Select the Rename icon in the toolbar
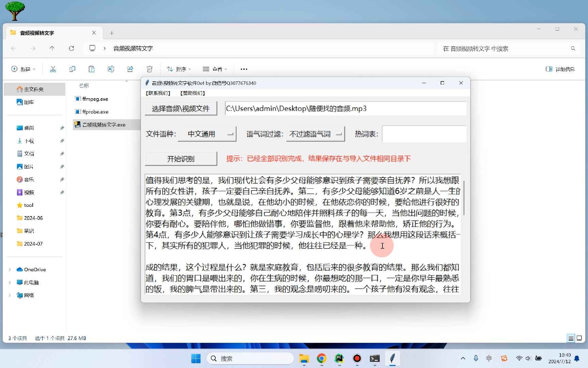This screenshot has height=368, width=588. click(x=111, y=69)
